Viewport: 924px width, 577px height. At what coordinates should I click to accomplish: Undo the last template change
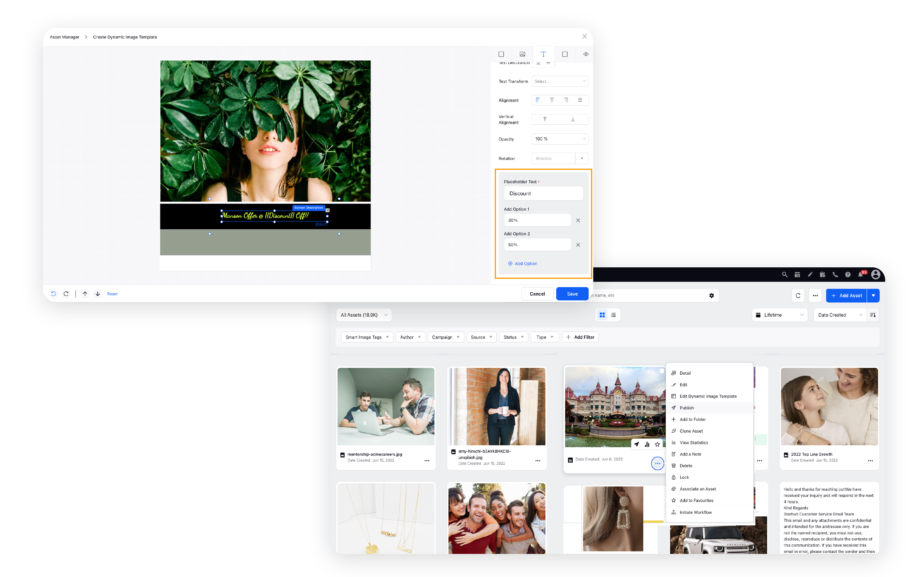click(x=54, y=293)
